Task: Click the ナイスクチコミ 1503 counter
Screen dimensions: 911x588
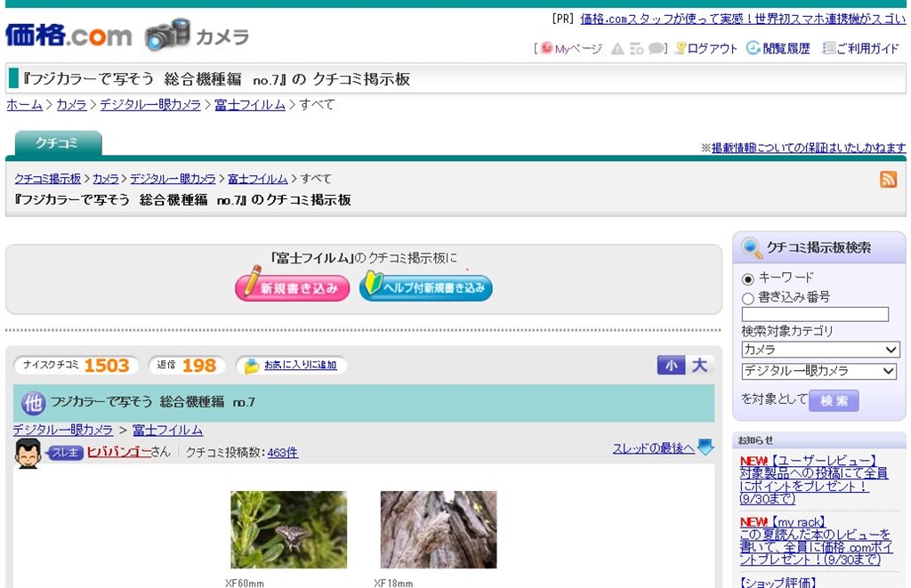Action: pos(77,366)
